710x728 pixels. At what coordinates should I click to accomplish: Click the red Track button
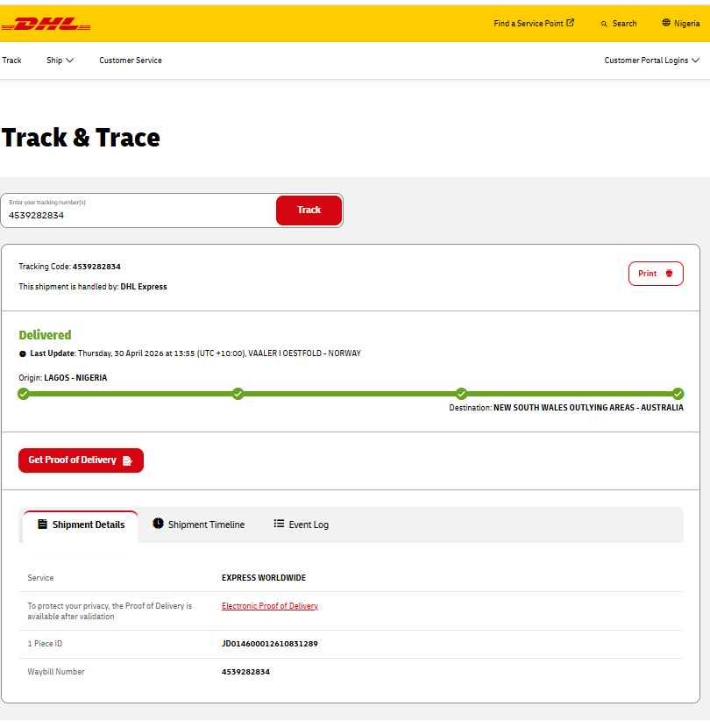pyautogui.click(x=309, y=211)
